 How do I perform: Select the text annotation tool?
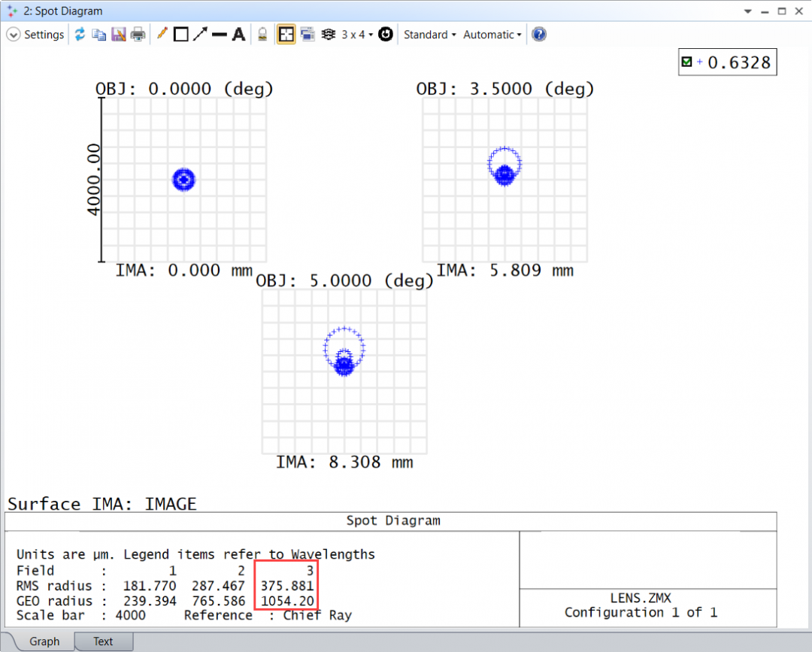click(x=239, y=34)
